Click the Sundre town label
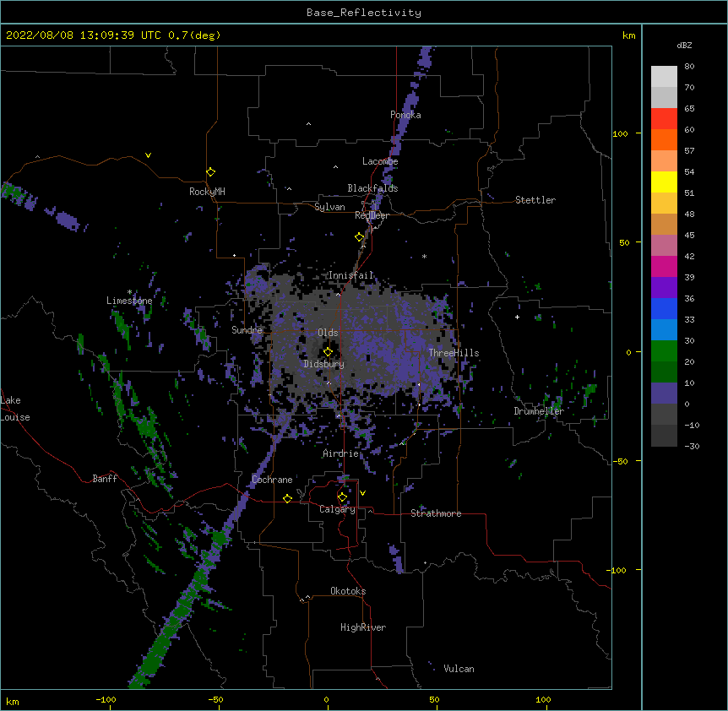This screenshot has height=711, width=728. coord(247,330)
